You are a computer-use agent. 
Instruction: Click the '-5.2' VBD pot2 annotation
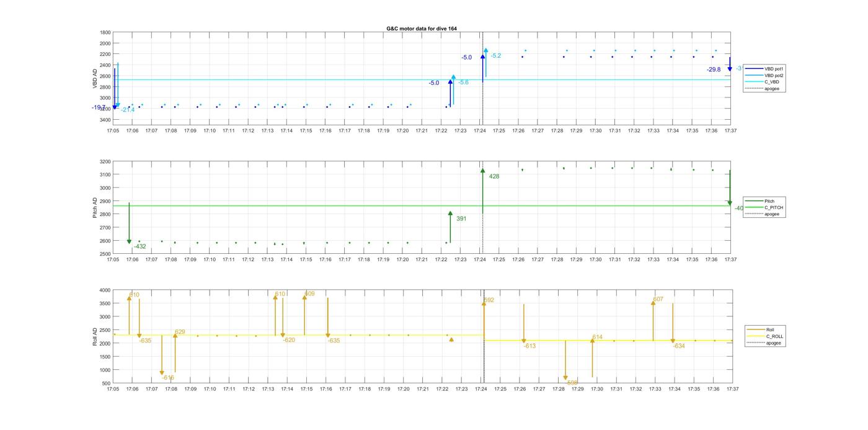pos(495,56)
